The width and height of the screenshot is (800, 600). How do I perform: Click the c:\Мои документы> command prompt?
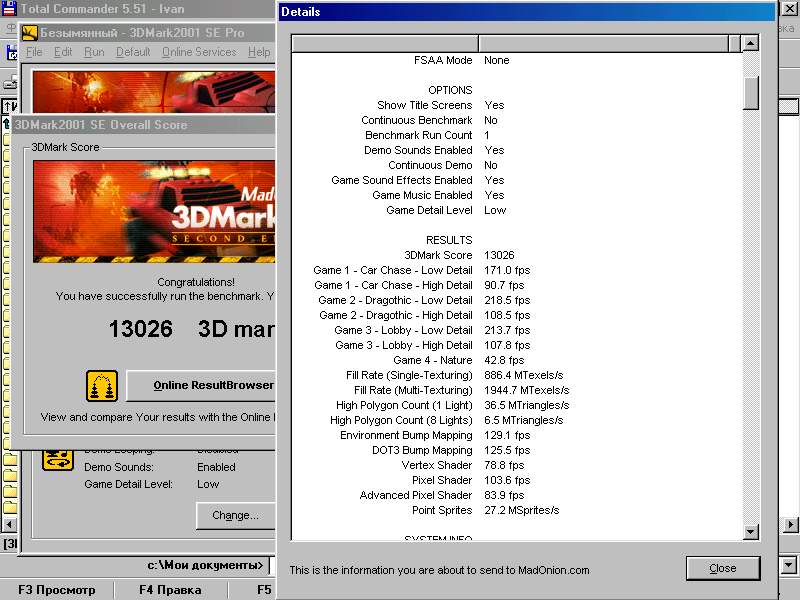205,565
